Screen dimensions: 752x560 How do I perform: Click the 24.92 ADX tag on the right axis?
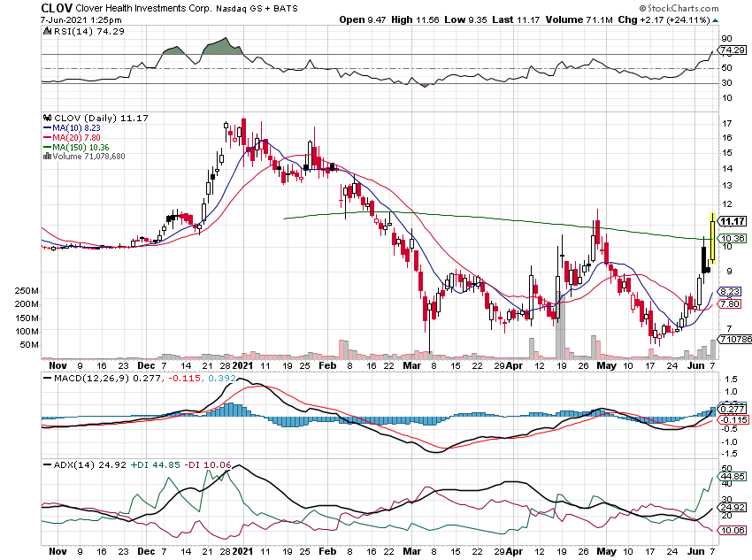tap(733, 507)
